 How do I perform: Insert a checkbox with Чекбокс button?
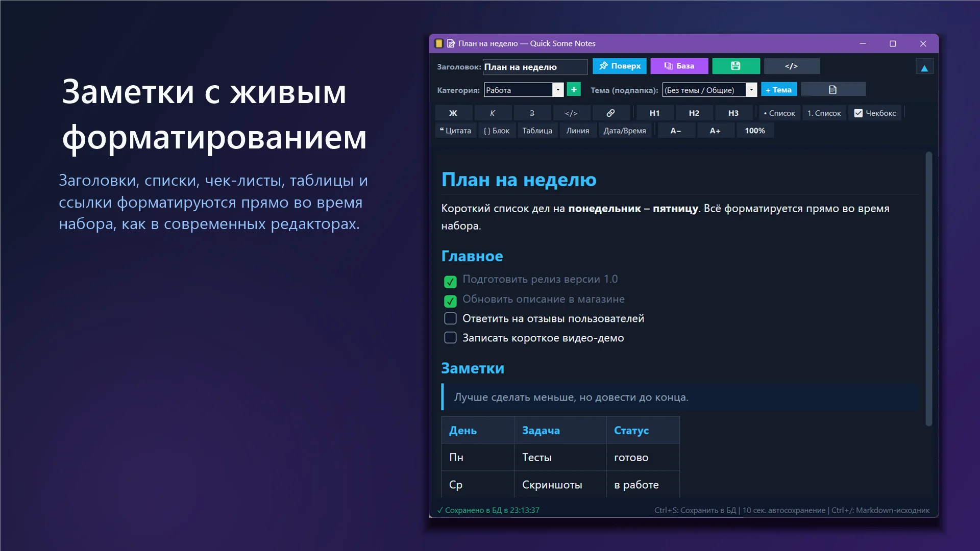tap(875, 113)
